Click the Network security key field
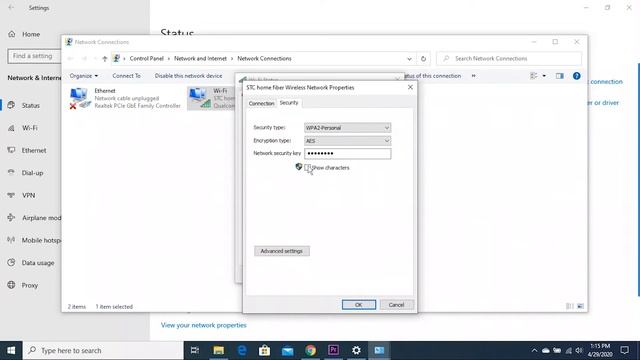This screenshot has width=640, height=360. [347, 153]
